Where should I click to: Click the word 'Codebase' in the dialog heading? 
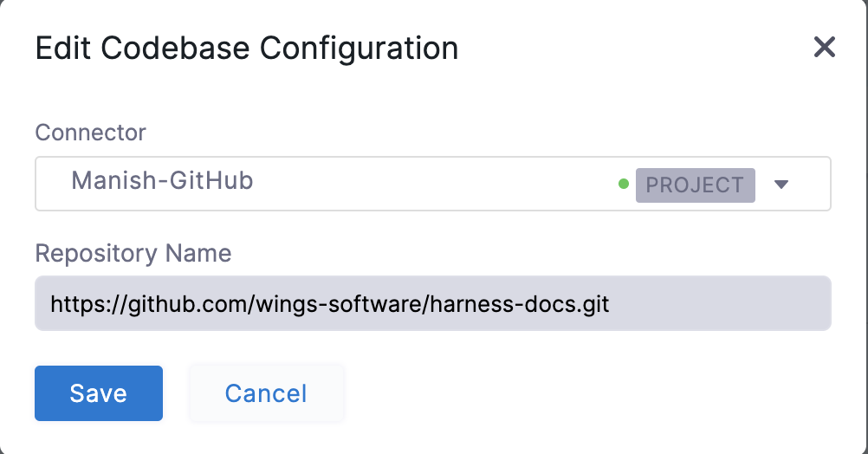click(x=175, y=49)
